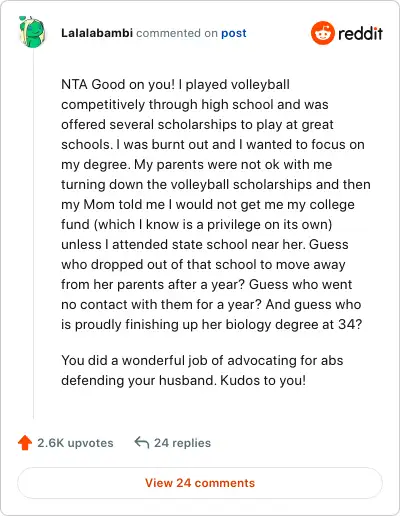Viewport: 400px width, 516px height.
Task: Click the "Kudos to you!" sentence
Action: pos(263,380)
